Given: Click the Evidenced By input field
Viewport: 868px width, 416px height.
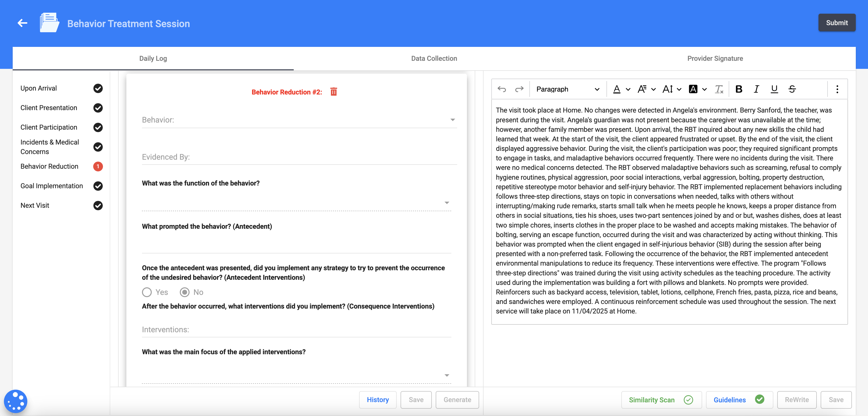Looking at the screenshot, I should pos(299,157).
